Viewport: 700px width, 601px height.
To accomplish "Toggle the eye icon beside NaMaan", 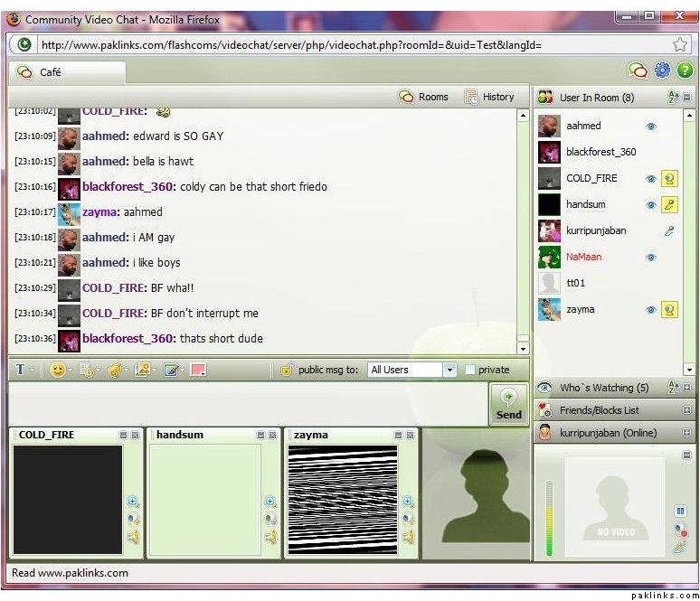I will (x=650, y=258).
